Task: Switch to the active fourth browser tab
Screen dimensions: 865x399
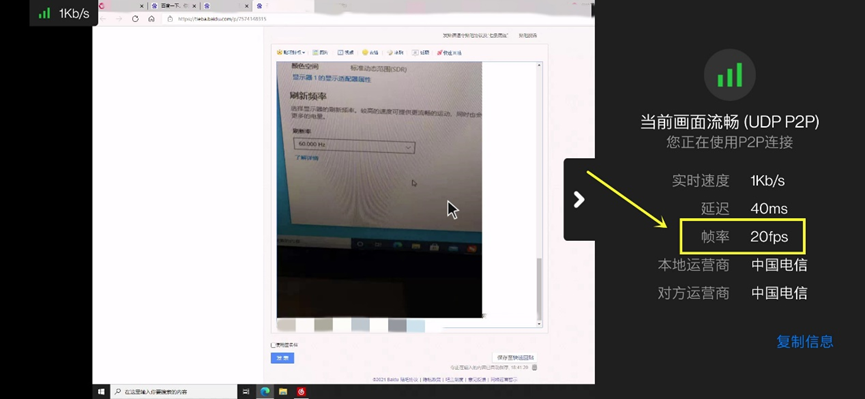Action: (284, 6)
